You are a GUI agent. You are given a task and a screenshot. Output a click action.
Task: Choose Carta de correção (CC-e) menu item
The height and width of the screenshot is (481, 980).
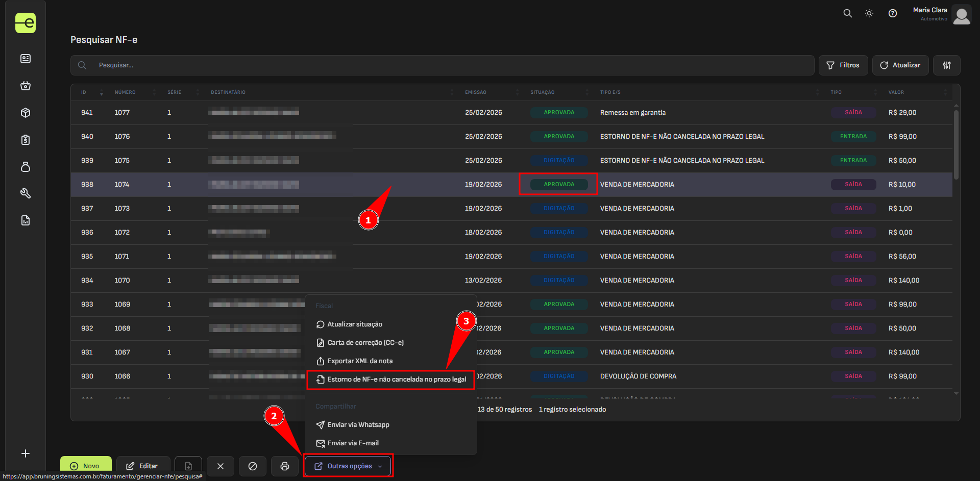point(365,343)
